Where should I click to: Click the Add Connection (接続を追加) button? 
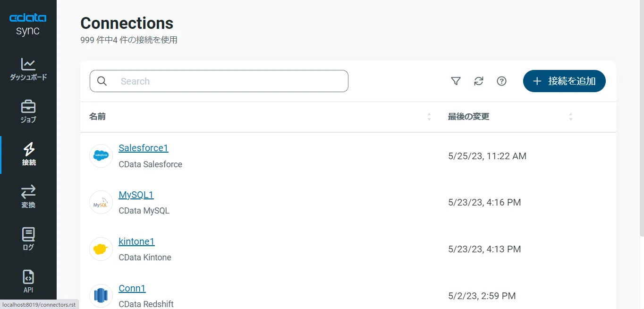pyautogui.click(x=564, y=81)
